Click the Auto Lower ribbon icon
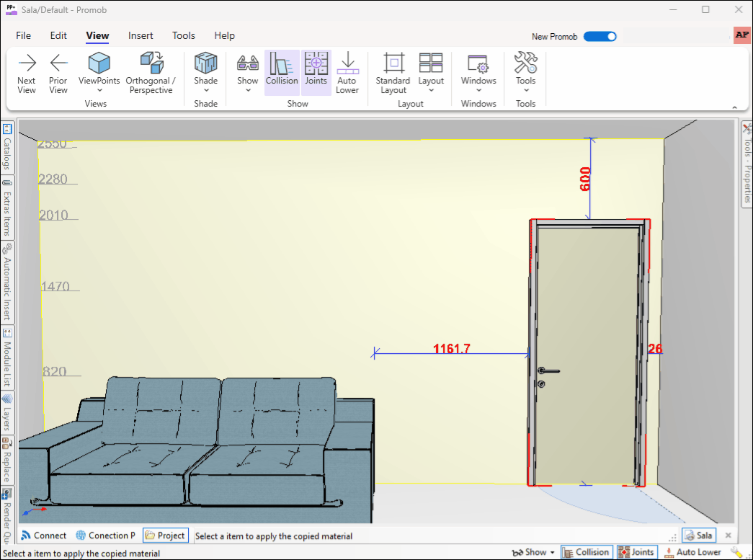The image size is (753, 560). (x=347, y=63)
